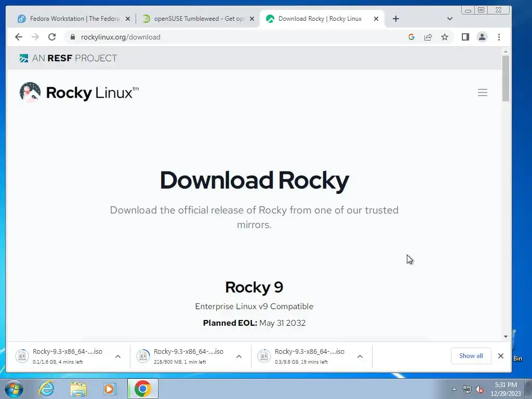Viewport: 532px width, 399px height.
Task: Expand options for the 900 MB download
Action: pos(239,356)
